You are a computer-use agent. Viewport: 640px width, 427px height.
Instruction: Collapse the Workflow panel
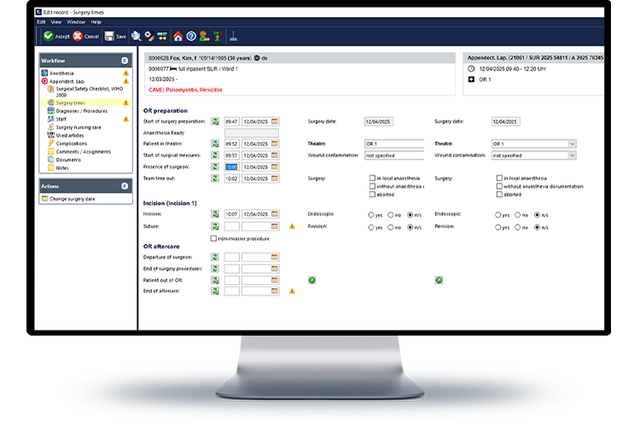125,61
